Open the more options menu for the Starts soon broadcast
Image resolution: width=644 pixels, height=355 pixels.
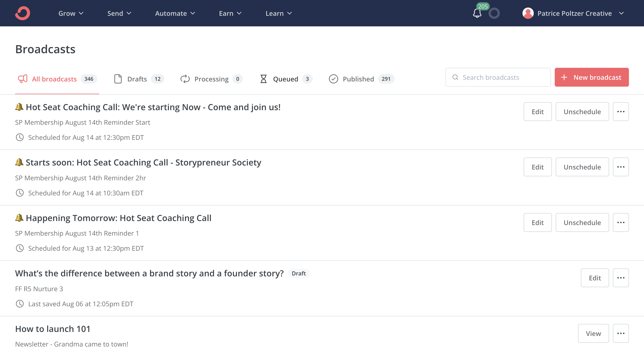click(x=621, y=167)
